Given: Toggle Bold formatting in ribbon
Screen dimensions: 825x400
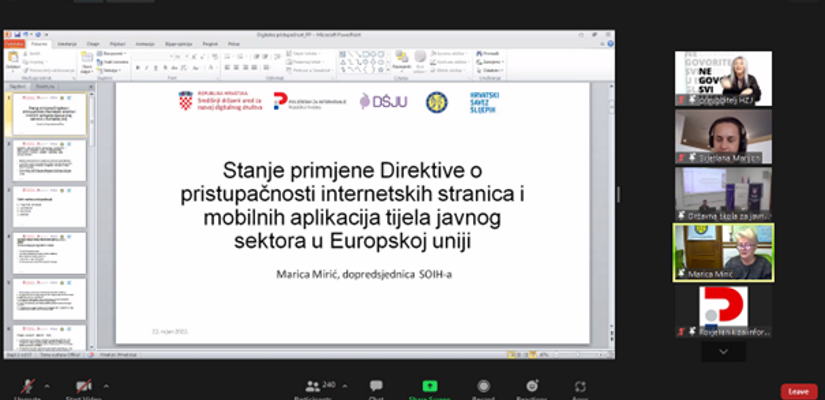Looking at the screenshot, I should tap(138, 68).
